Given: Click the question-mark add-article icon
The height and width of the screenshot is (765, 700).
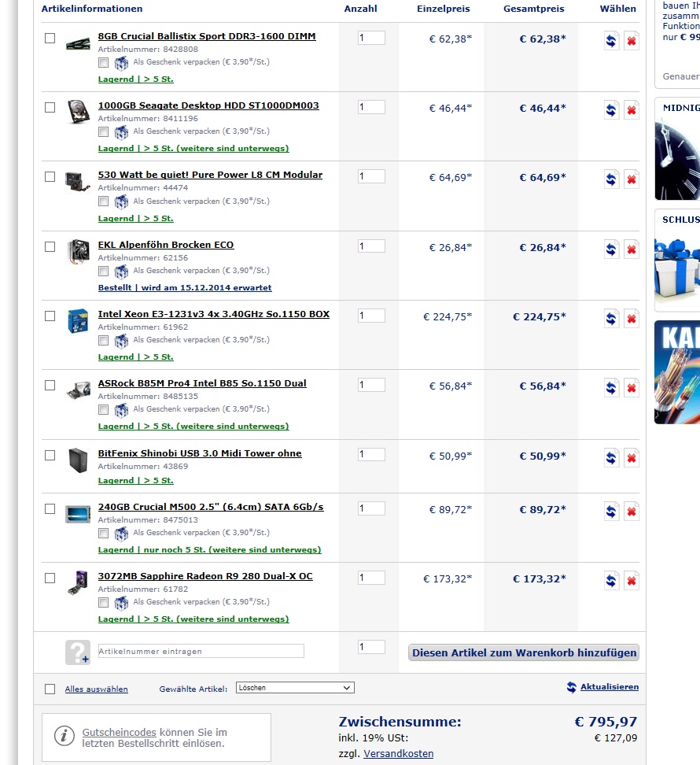Looking at the screenshot, I should pyautogui.click(x=78, y=652).
